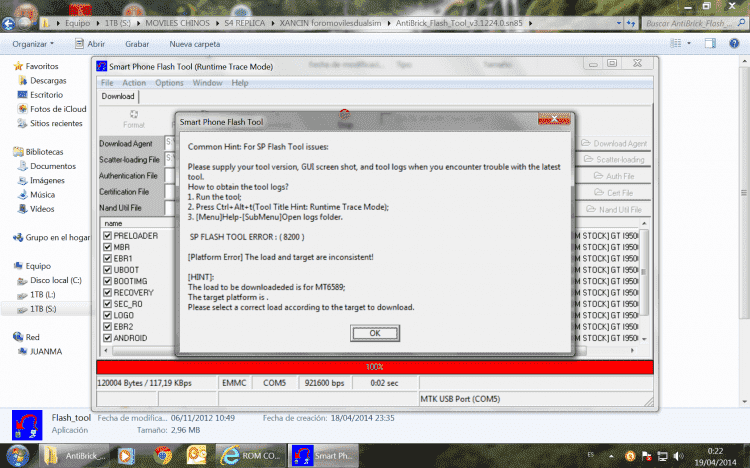The width and height of the screenshot is (750, 468).
Task: Toggle the LOGO checkbox
Action: coord(108,315)
